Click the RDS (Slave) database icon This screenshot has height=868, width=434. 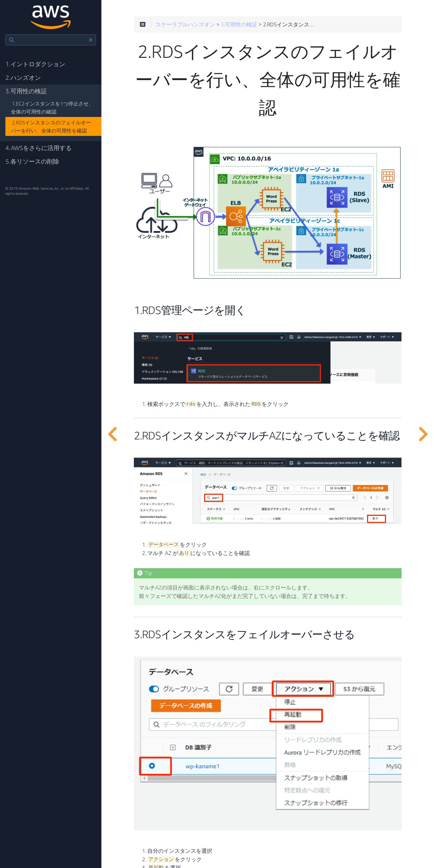337,197
